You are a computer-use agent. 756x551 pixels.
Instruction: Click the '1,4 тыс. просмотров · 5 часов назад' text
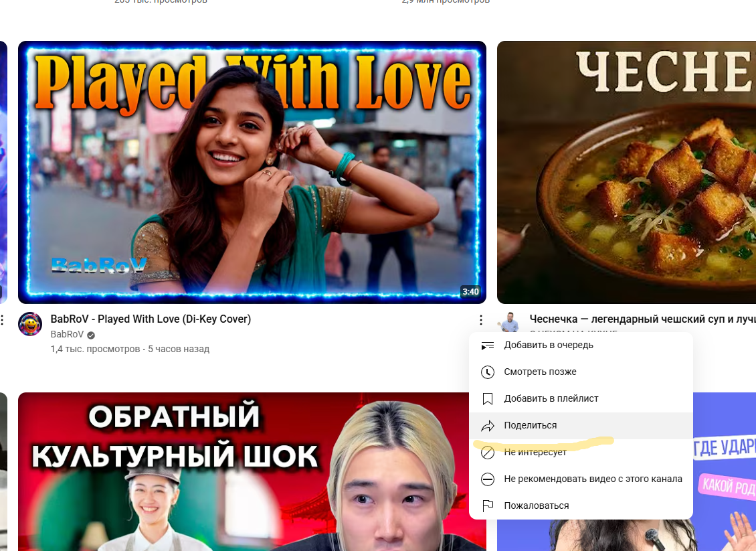click(130, 349)
